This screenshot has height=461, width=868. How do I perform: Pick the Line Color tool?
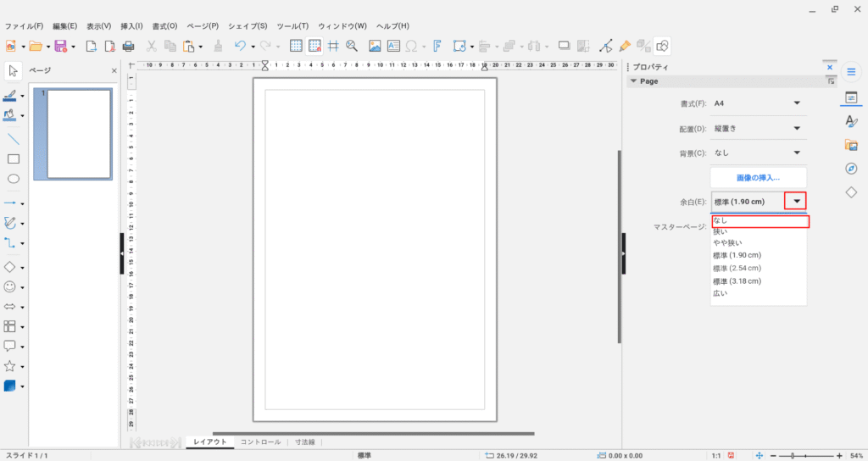pyautogui.click(x=9, y=96)
